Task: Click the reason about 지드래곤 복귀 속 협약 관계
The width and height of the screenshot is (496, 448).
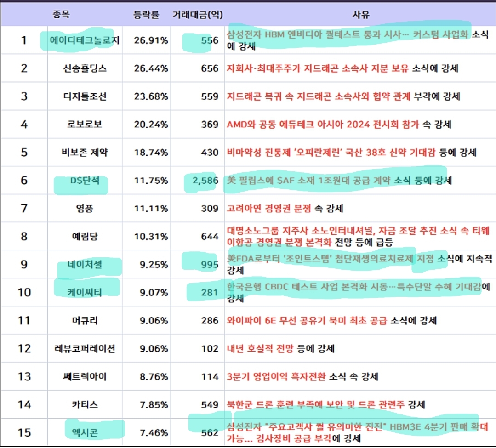Action: [x=343, y=96]
